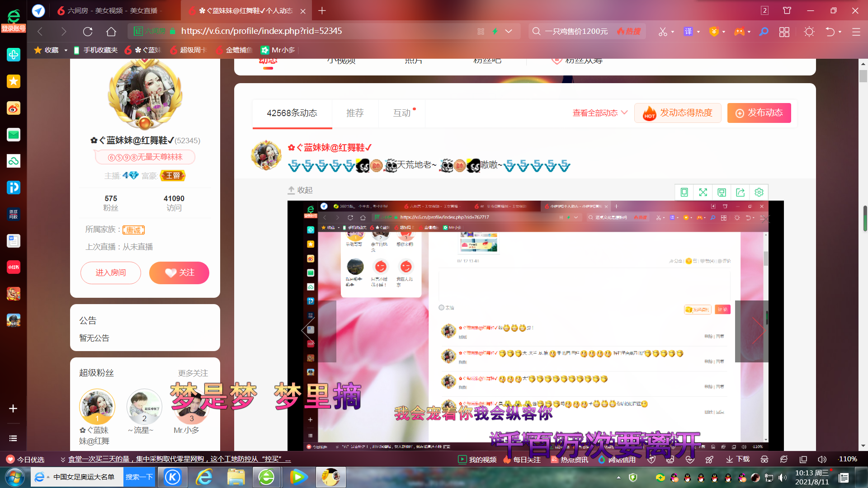
Task: Expand 今日优选 news chevron in status bar
Action: click(63, 460)
